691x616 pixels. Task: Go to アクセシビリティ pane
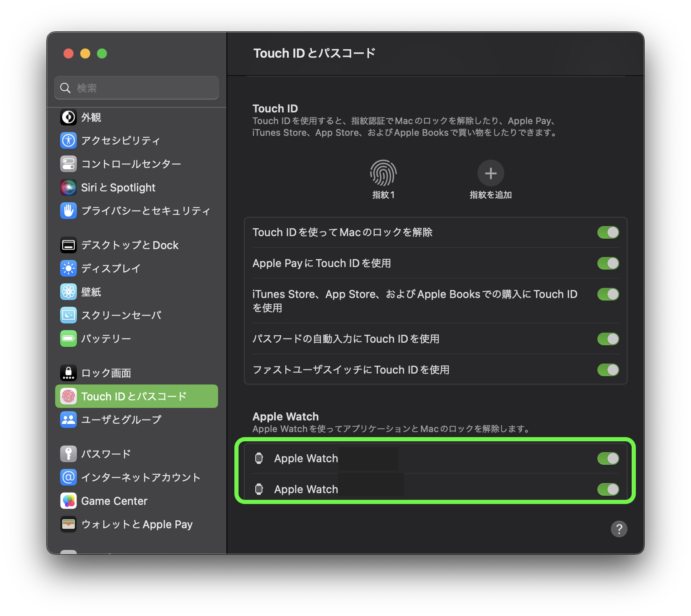point(137,140)
